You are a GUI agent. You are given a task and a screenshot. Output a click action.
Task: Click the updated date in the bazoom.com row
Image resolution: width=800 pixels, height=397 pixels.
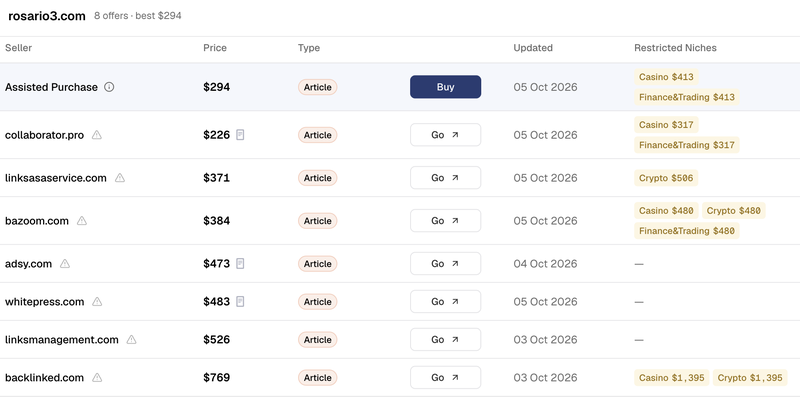coord(545,220)
